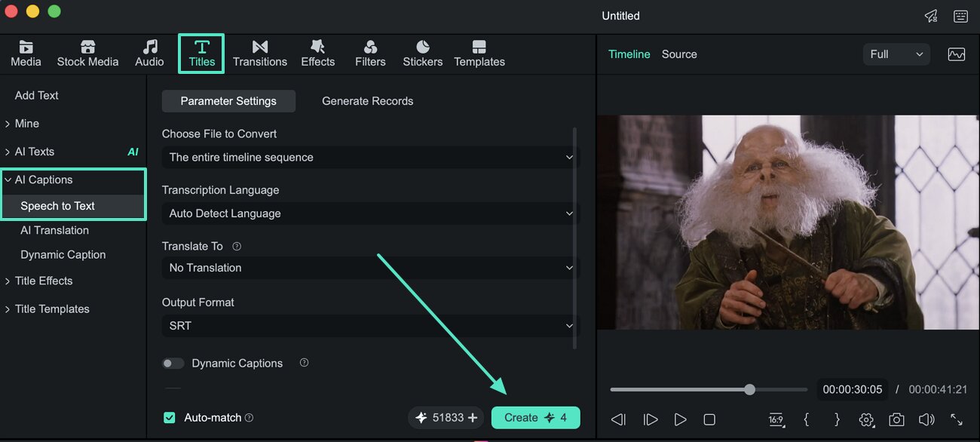
Task: Stop the preview playback
Action: click(709, 419)
